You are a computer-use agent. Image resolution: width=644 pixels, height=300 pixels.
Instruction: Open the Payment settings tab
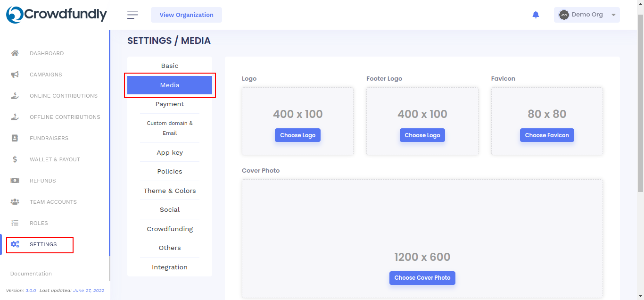170,104
